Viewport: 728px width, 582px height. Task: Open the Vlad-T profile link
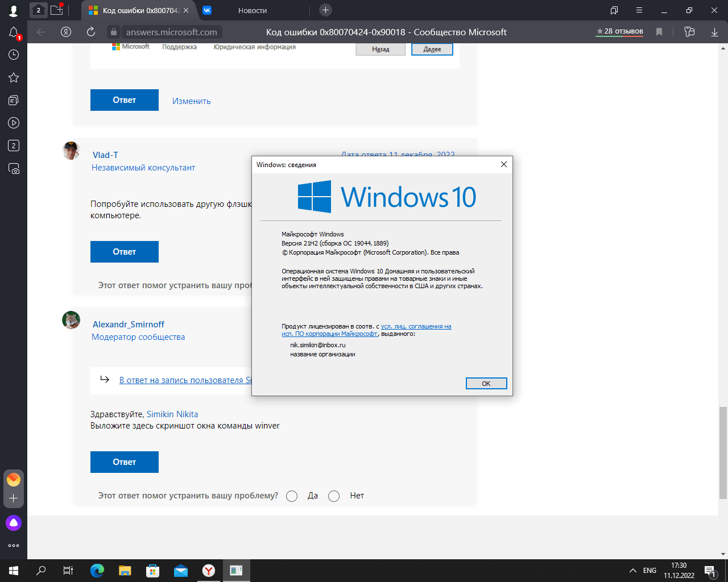tap(105, 155)
